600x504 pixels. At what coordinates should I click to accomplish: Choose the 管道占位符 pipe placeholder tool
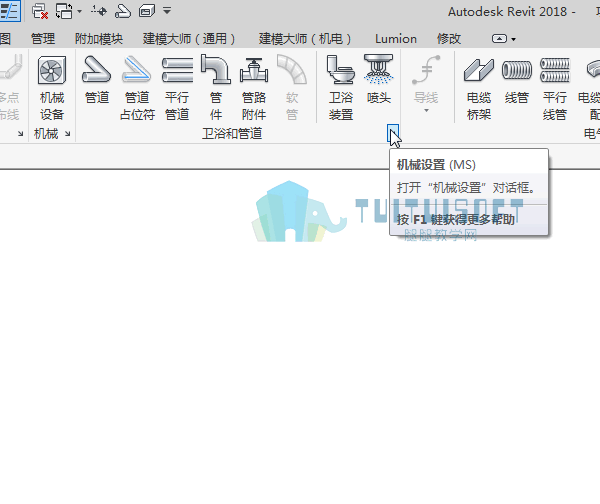137,88
